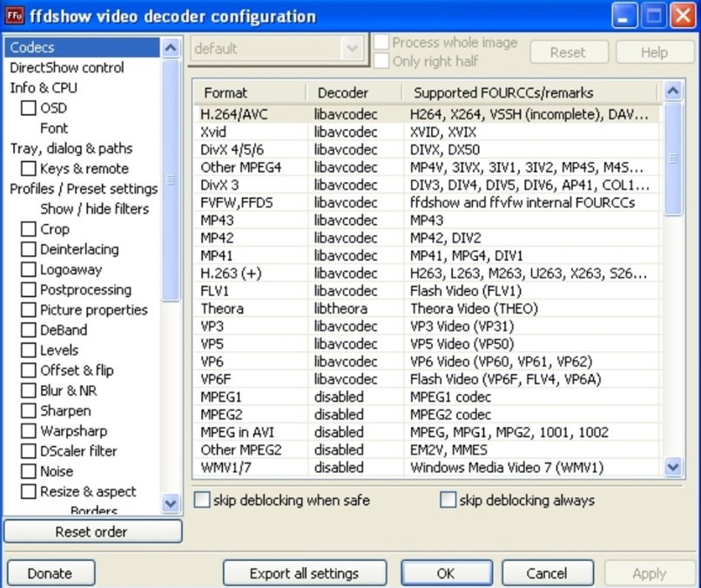Select the H.264/AVC codec row

235,114
